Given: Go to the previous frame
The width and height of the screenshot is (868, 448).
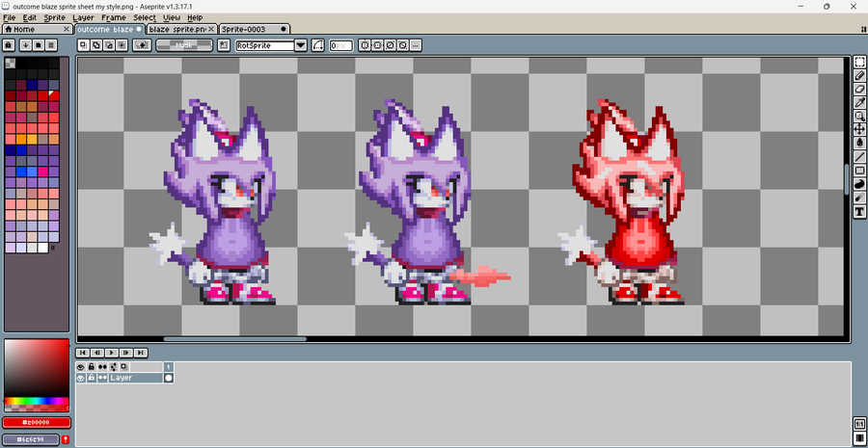Looking at the screenshot, I should (96, 353).
